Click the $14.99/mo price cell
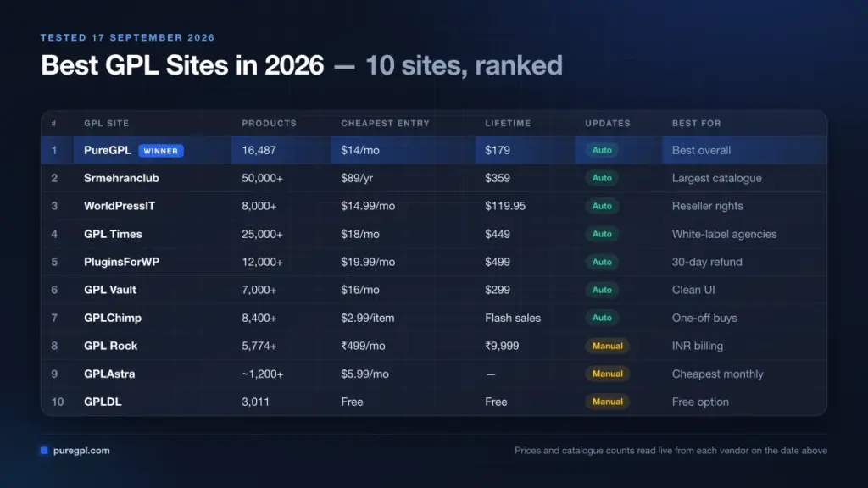868x488 pixels. (368, 206)
